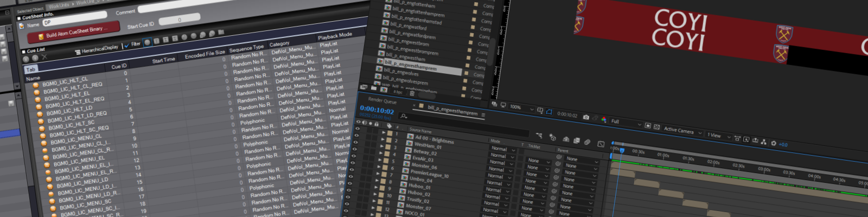Toggle the Filter checkbox in Cue List

127,46
